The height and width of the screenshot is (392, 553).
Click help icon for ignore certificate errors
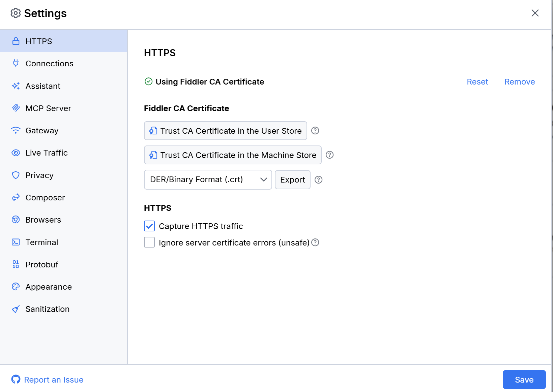tap(315, 242)
